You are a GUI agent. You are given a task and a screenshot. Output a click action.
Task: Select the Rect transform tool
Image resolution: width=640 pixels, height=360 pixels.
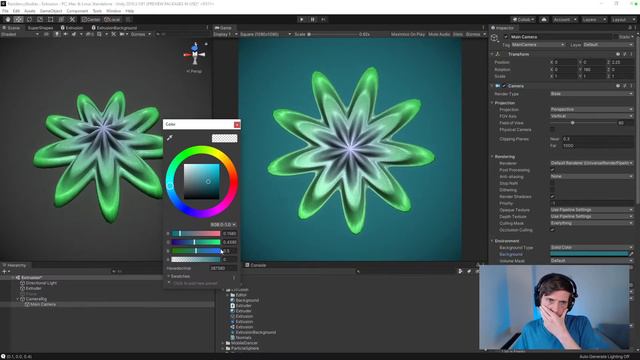[x=51, y=19]
